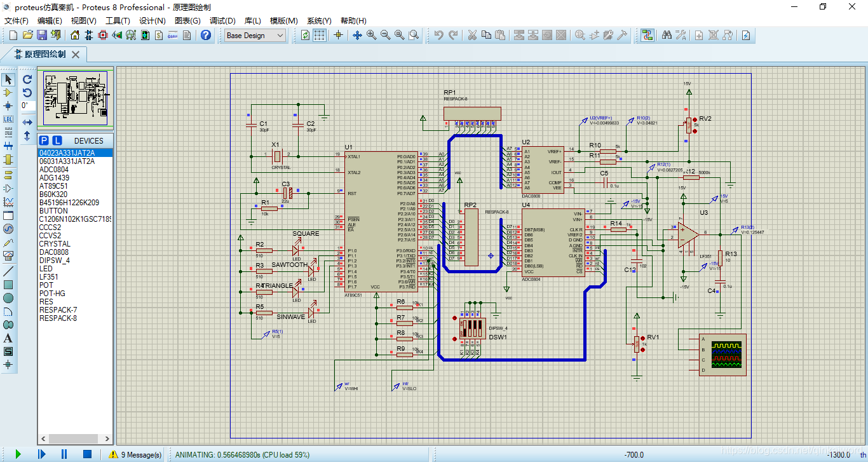Zoom in on the schematic
The height and width of the screenshot is (462, 868).
tap(371, 36)
